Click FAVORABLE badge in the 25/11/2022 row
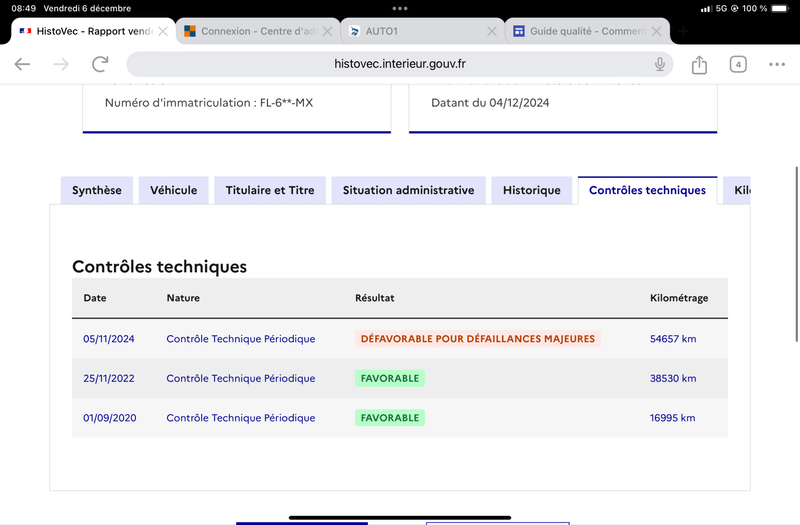This screenshot has height=525, width=800. coord(390,379)
